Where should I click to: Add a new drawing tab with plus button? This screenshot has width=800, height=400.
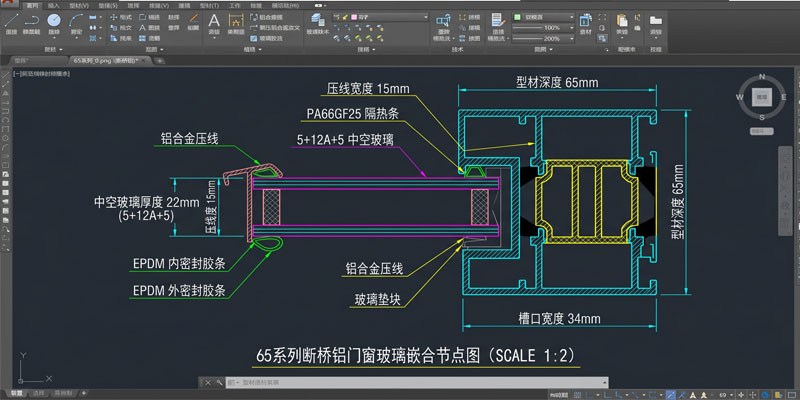coord(160,61)
